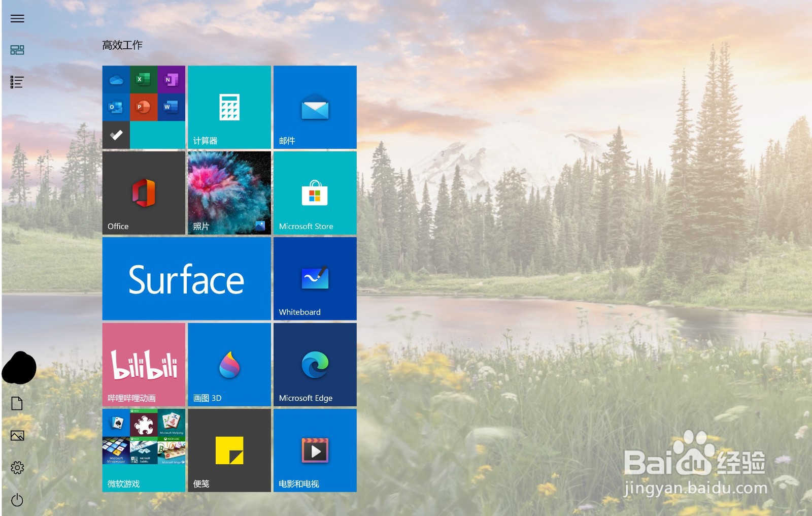Open the 照片 photos tile
The width and height of the screenshot is (812, 516).
[229, 193]
